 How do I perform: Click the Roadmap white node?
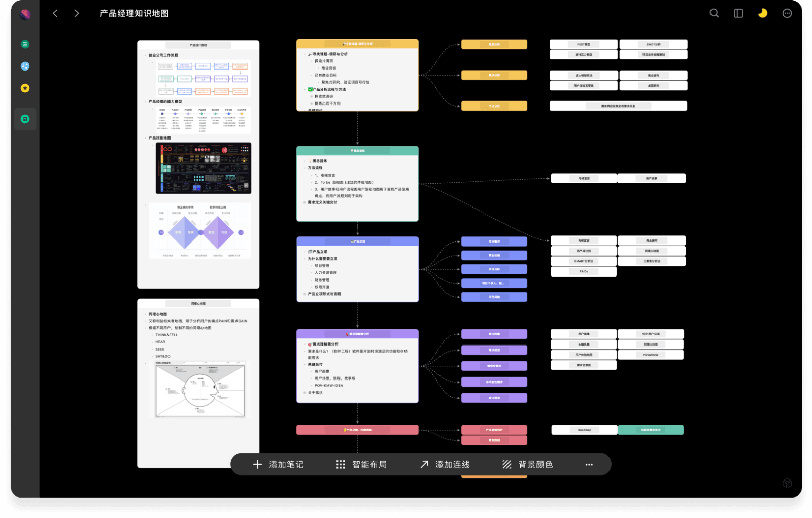[x=584, y=430]
